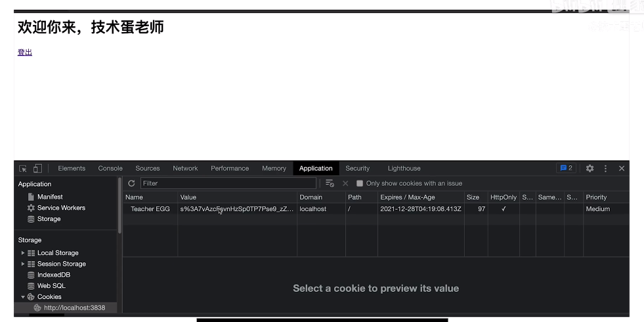Image resolution: width=644 pixels, height=322 pixels.
Task: Sort cookies by Name column header
Action: point(150,197)
